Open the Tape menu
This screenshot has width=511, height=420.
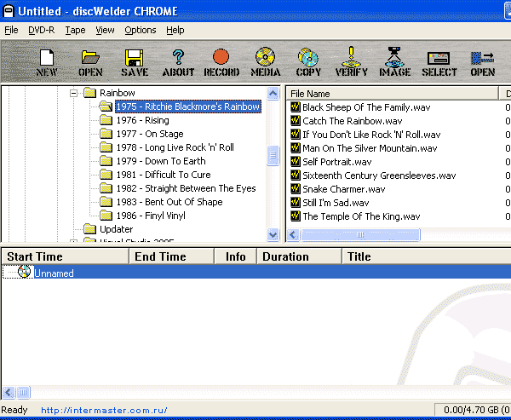75,31
